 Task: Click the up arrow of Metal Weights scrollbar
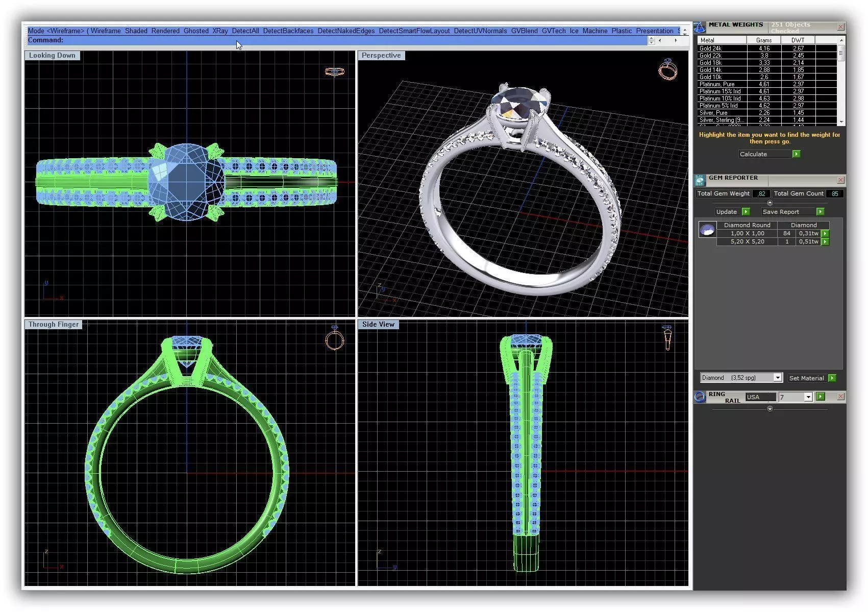click(x=841, y=40)
